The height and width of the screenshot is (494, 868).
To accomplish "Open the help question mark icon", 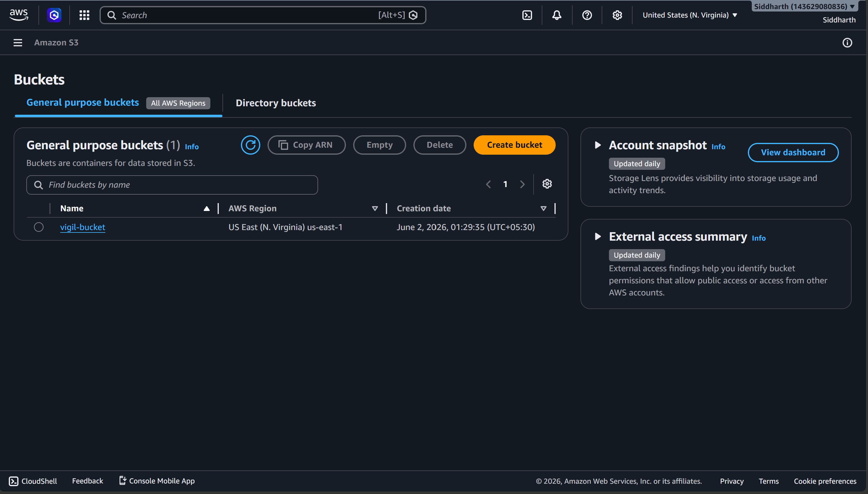I will [x=587, y=15].
